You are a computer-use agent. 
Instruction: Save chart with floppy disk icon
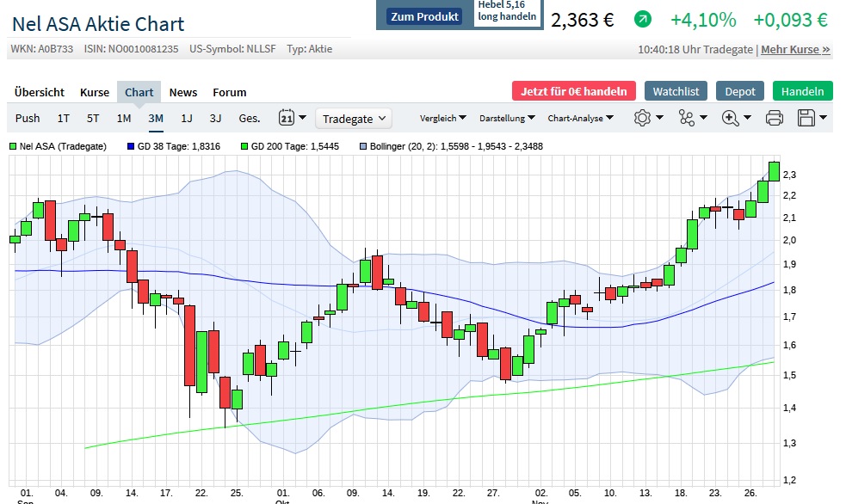pyautogui.click(x=806, y=118)
